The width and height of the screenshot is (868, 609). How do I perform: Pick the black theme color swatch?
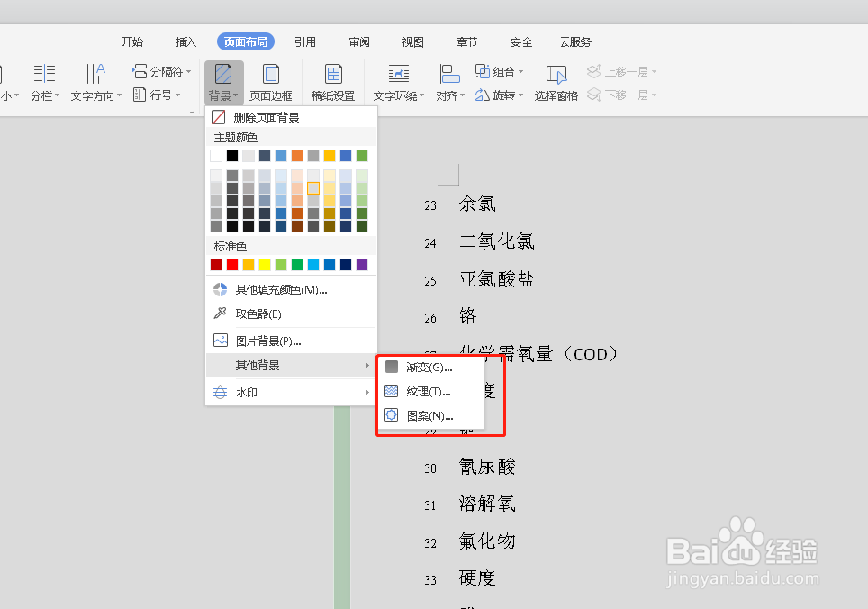point(232,156)
